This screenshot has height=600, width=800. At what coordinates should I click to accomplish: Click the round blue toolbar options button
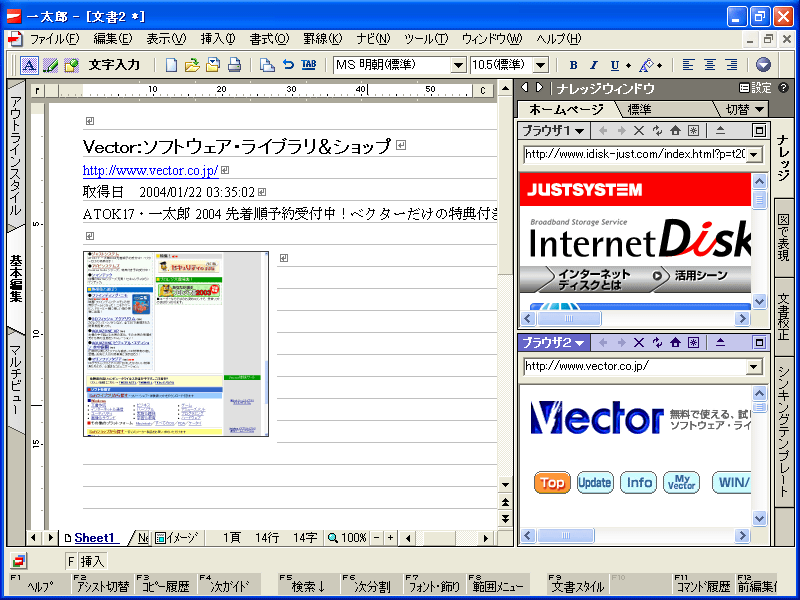click(763, 65)
